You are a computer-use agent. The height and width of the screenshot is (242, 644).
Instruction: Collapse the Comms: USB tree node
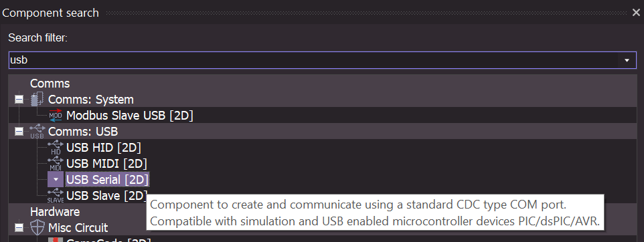pyautogui.click(x=19, y=132)
